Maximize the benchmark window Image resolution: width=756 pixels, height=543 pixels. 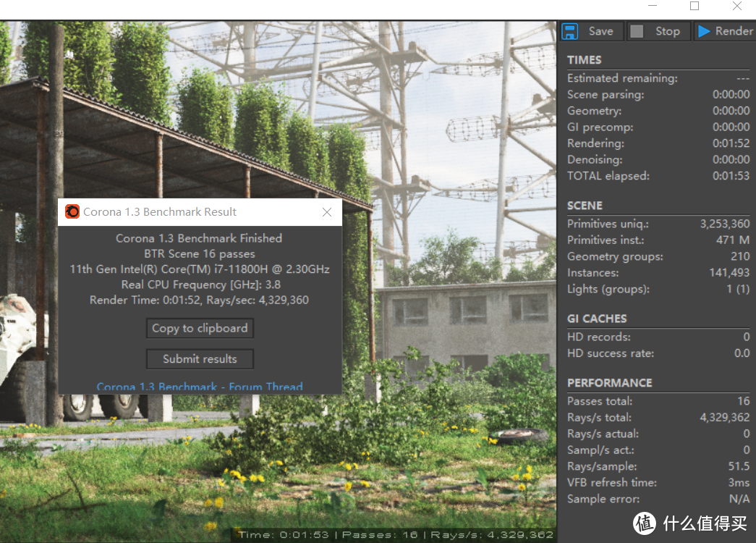pos(695,6)
